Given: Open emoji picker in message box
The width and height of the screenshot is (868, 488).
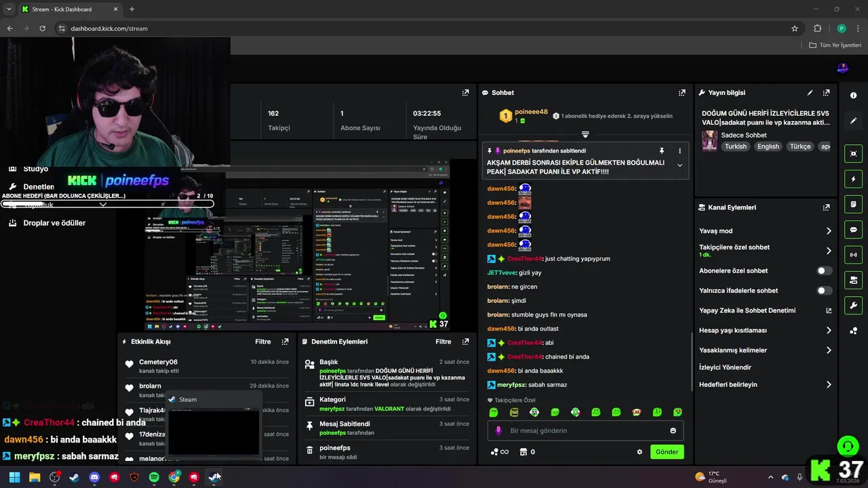Looking at the screenshot, I should click(x=673, y=430).
